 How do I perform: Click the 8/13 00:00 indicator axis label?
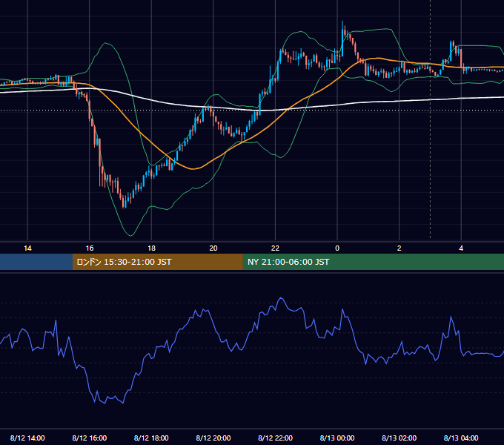click(337, 438)
